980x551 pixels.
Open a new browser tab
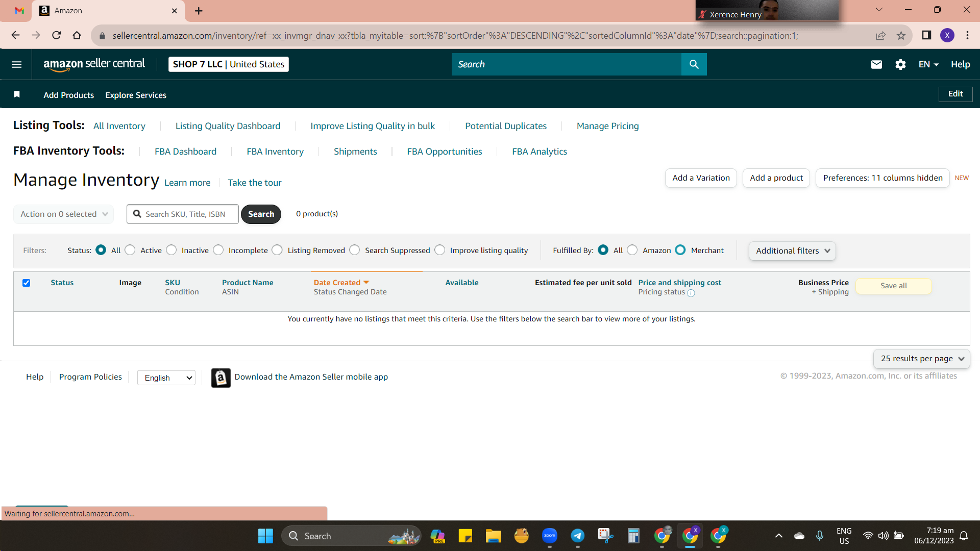tap(199, 11)
